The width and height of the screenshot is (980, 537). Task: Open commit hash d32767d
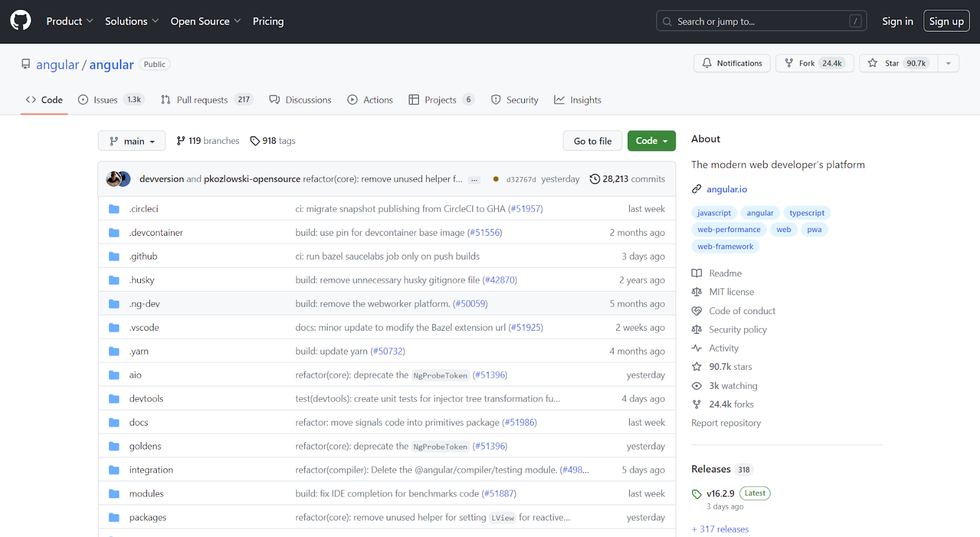tap(521, 179)
